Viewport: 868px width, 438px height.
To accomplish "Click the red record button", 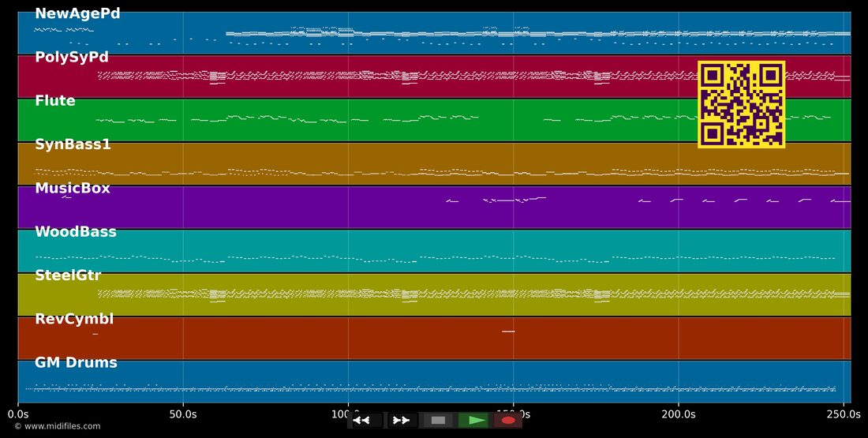I will click(507, 421).
